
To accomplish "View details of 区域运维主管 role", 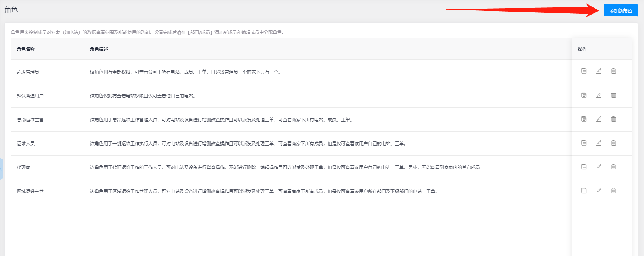I will pyautogui.click(x=584, y=191).
